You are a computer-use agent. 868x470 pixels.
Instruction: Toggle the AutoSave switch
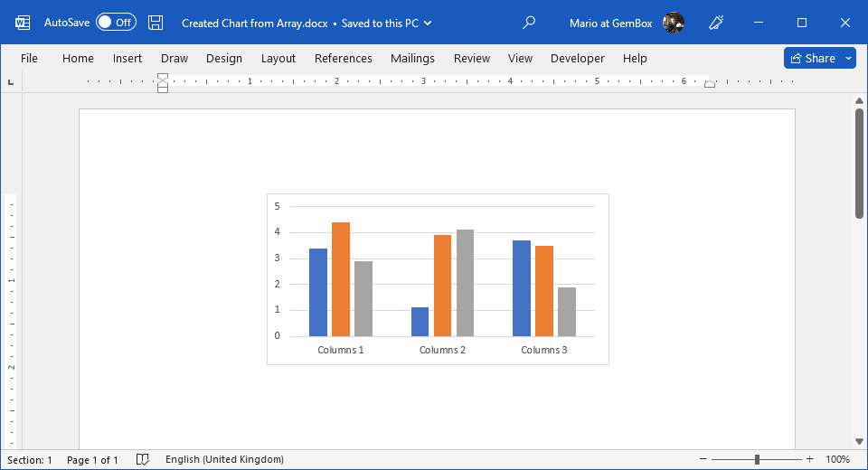[116, 23]
